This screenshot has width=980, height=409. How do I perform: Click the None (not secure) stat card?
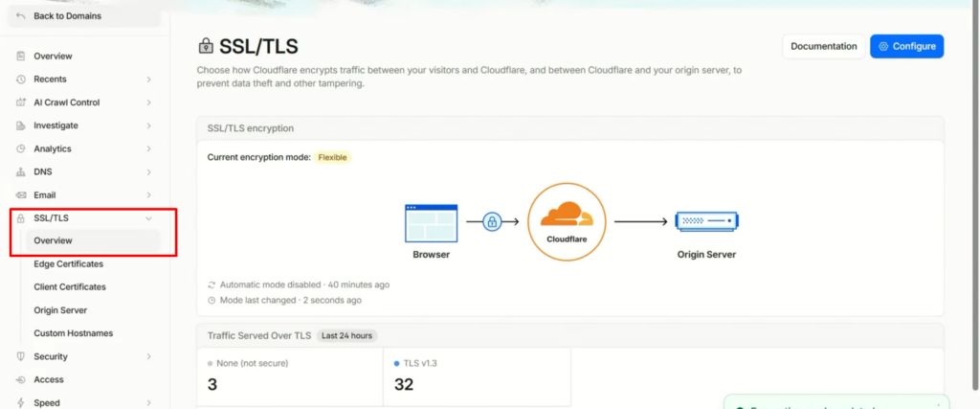(x=290, y=377)
